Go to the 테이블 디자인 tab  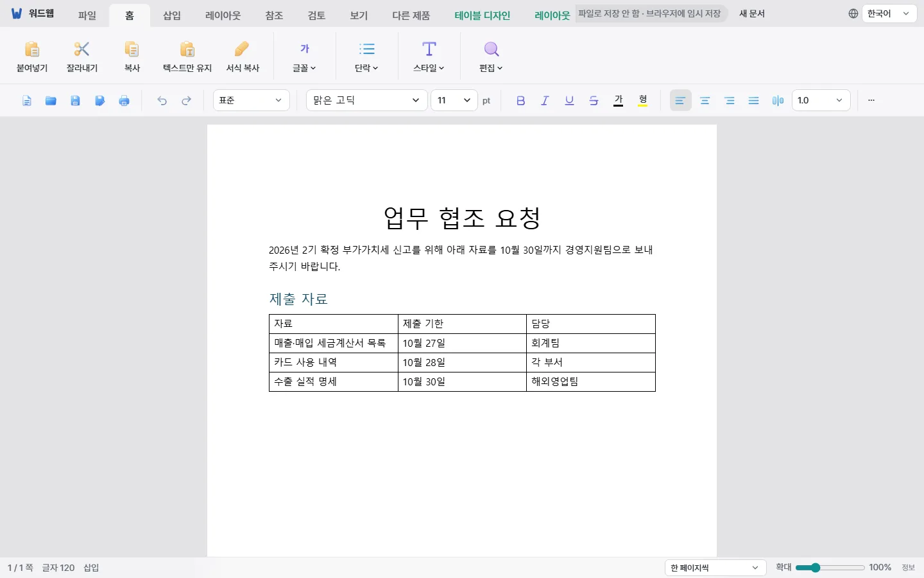483,15
